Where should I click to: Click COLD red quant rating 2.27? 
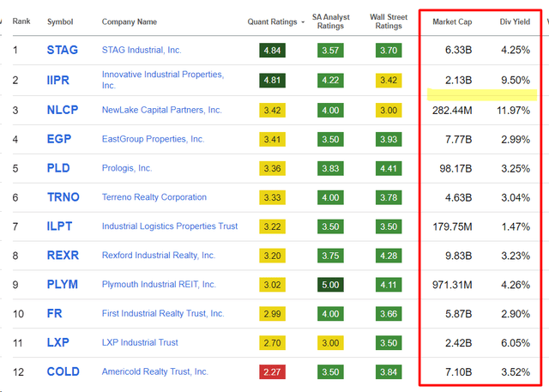[x=273, y=371]
